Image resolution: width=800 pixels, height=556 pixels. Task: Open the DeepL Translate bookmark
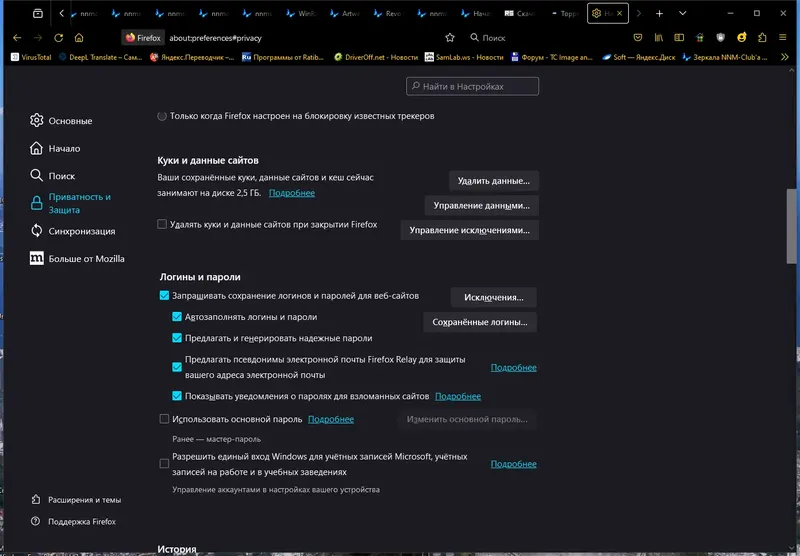(101, 57)
